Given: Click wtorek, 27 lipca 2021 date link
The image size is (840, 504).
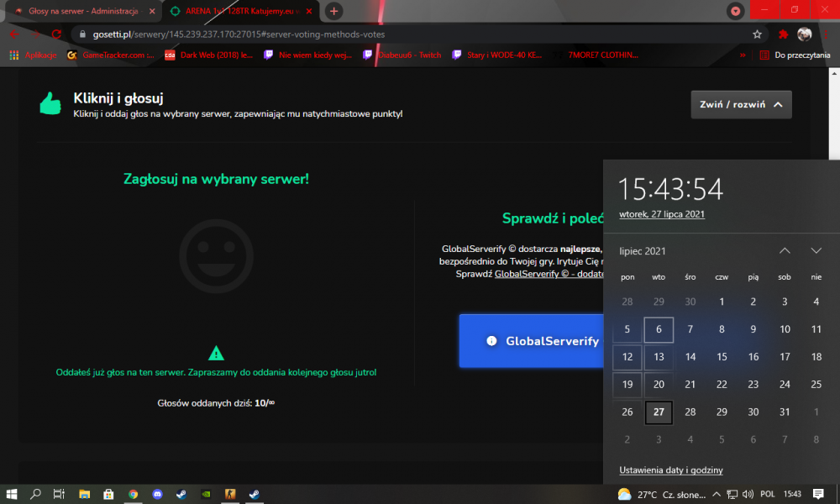Looking at the screenshot, I should point(662,214).
